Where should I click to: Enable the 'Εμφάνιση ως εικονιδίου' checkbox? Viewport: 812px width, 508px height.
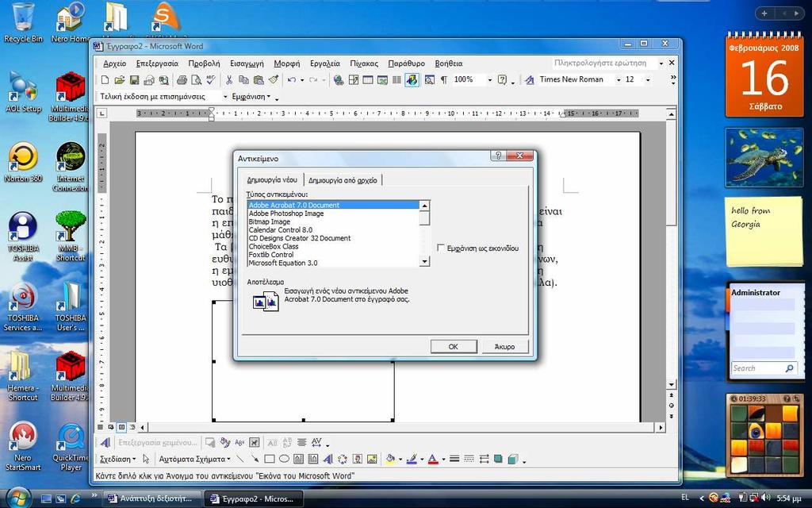[x=441, y=248]
